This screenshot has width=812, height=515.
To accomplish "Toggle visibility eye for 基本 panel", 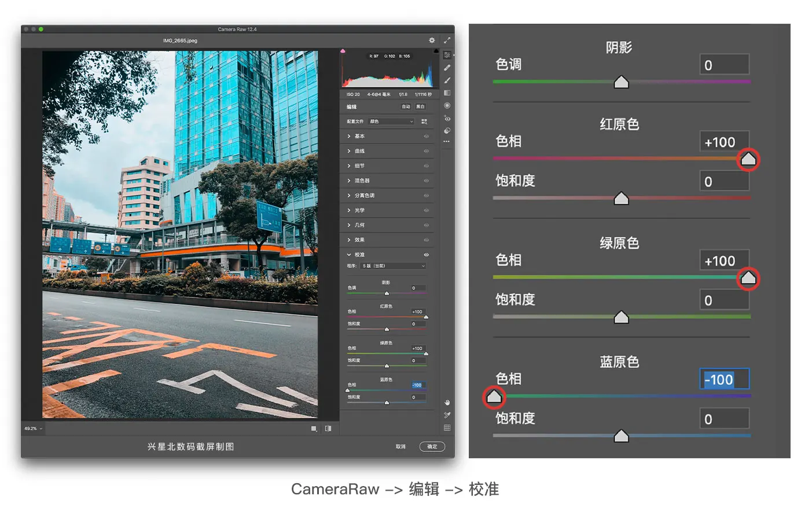I will point(427,137).
